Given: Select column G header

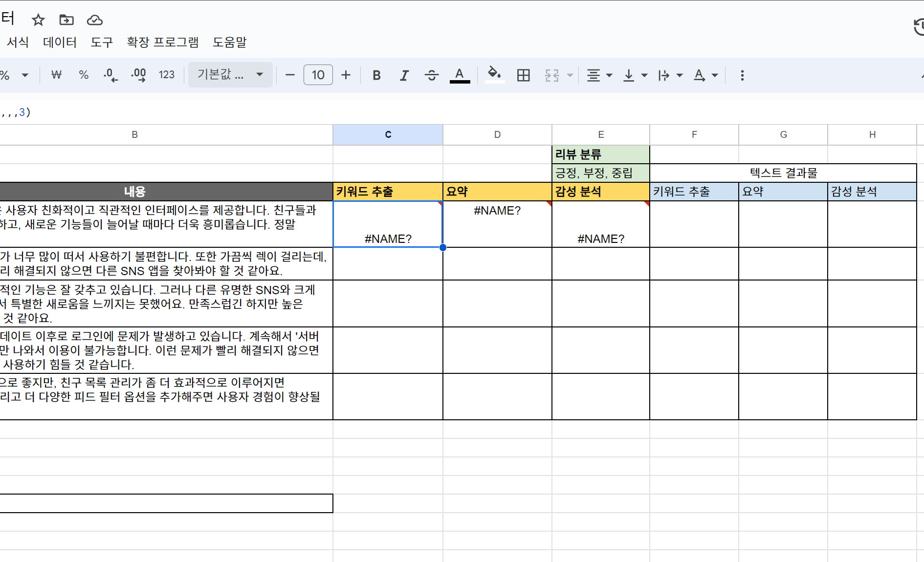Looking at the screenshot, I should (x=783, y=134).
